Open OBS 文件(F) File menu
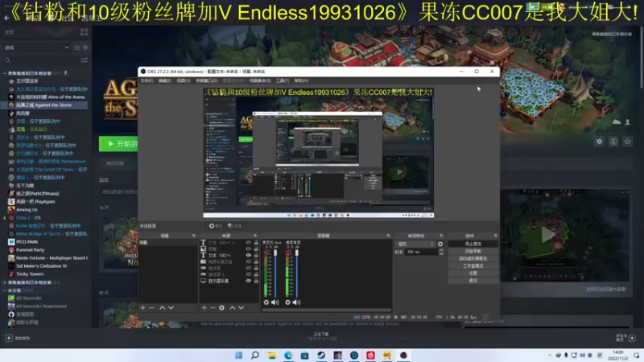The height and width of the screenshot is (362, 644). click(x=147, y=81)
